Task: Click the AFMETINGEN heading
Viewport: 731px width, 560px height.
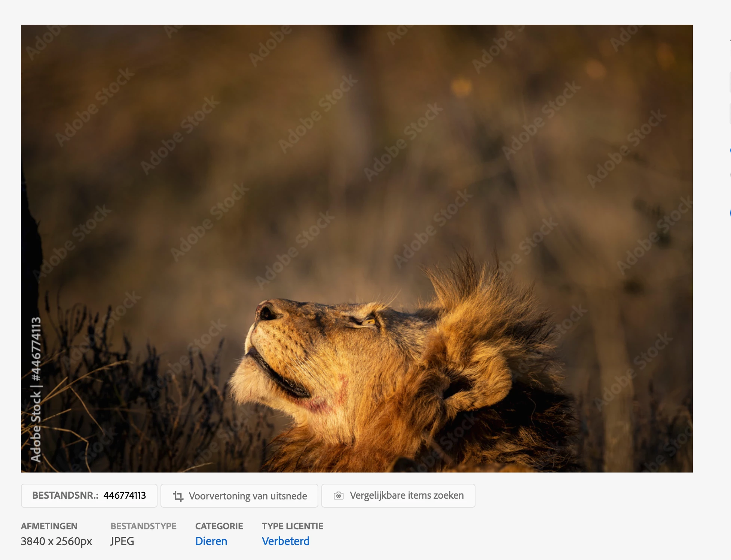Action: click(x=49, y=526)
